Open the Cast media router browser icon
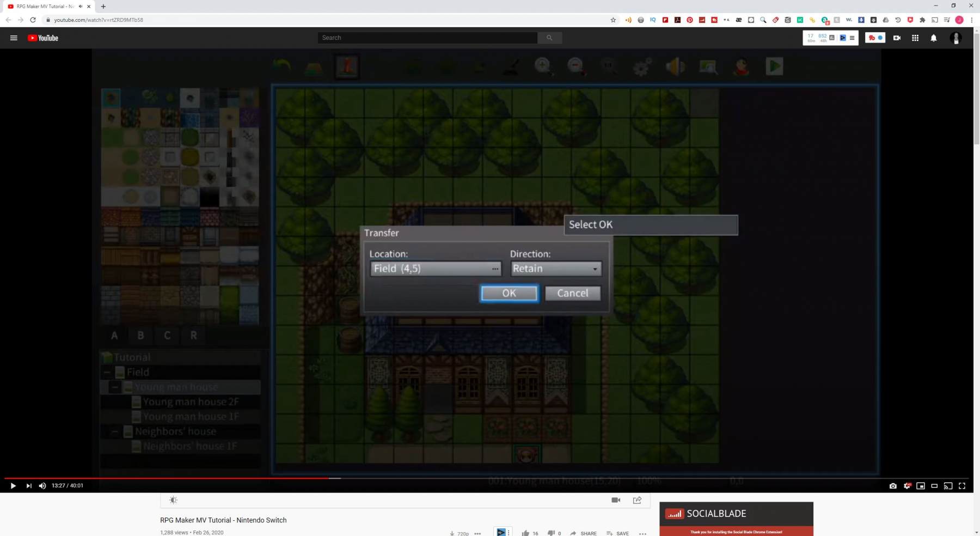Viewport: 980px width, 536px height. pos(935,20)
